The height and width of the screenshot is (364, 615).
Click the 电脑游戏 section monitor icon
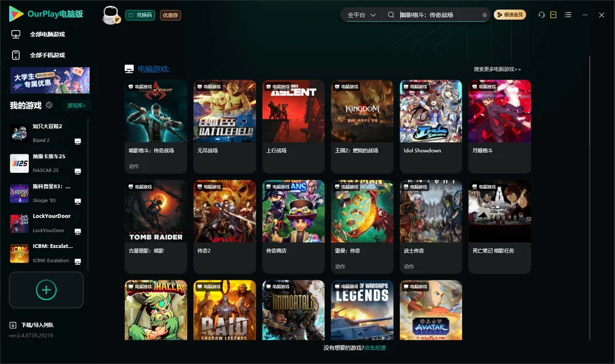click(129, 69)
